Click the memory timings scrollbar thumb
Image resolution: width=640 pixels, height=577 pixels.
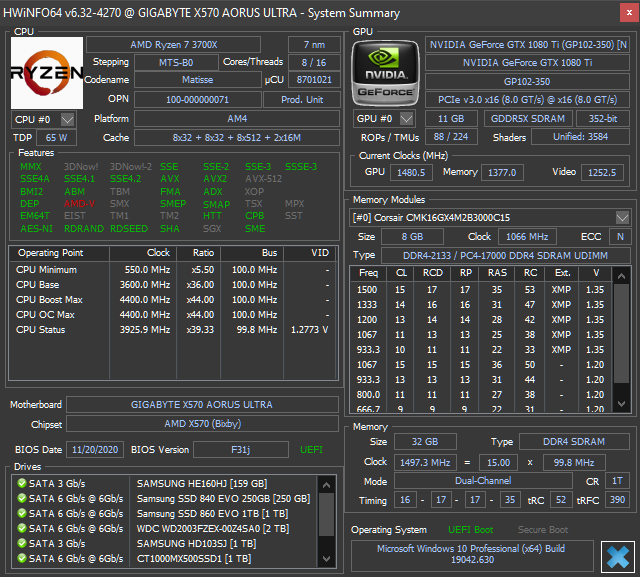click(x=621, y=333)
